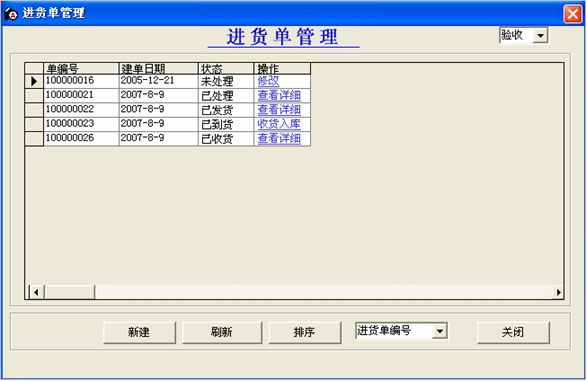Click the scroll right arrow of grid
587x381 pixels.
click(558, 292)
